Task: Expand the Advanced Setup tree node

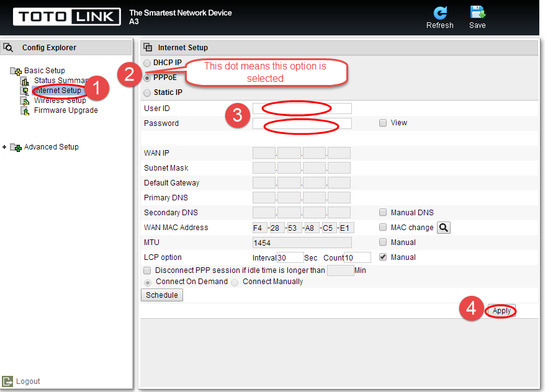Action: tap(4, 147)
